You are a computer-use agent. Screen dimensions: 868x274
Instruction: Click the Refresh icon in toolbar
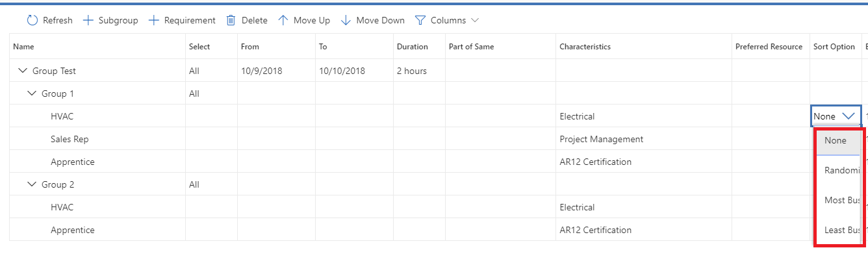click(x=32, y=20)
